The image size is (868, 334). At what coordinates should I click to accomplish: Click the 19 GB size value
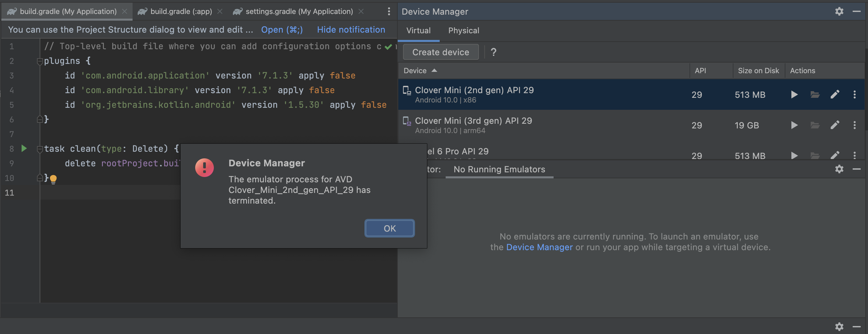(747, 126)
